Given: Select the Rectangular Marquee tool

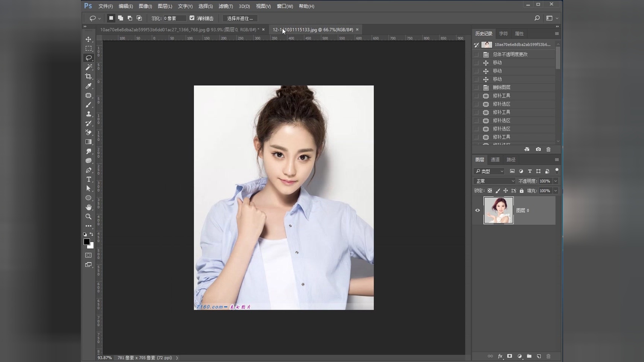Looking at the screenshot, I should [x=89, y=49].
